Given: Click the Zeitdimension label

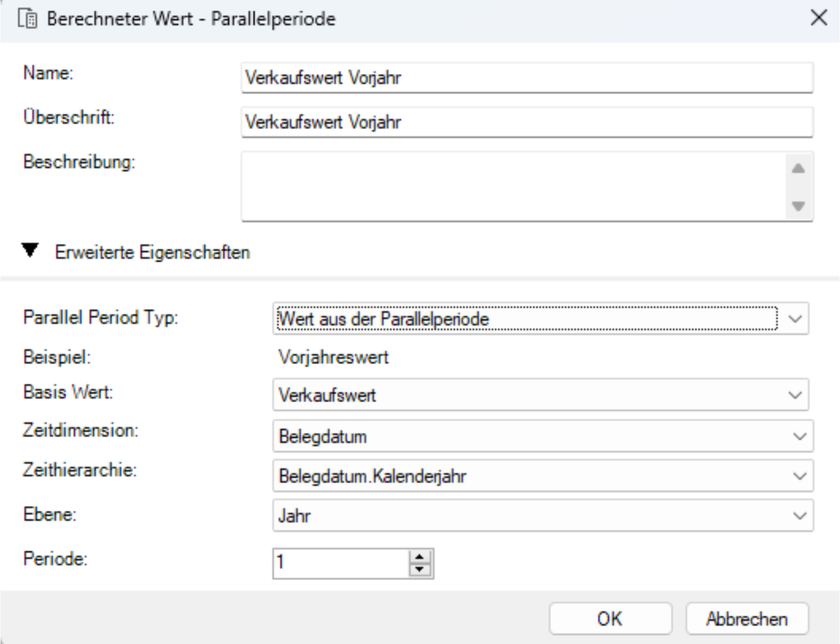Looking at the screenshot, I should (x=80, y=430).
